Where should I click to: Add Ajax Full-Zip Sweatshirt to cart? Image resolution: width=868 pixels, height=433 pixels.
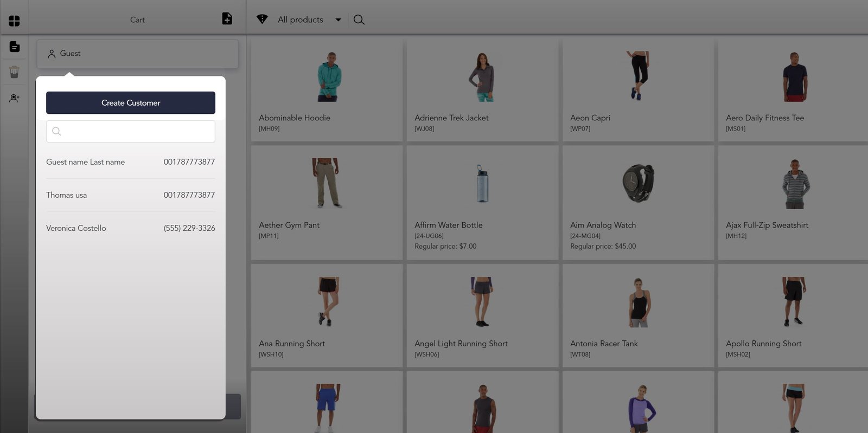click(793, 203)
